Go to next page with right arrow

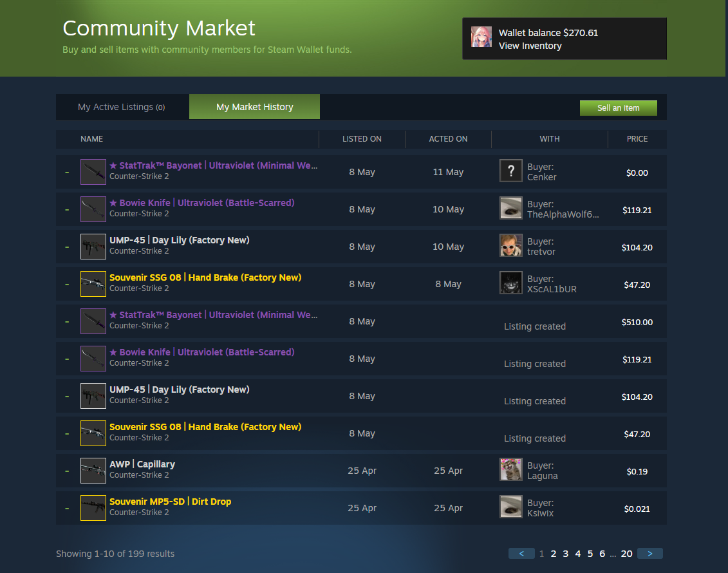[x=650, y=554]
